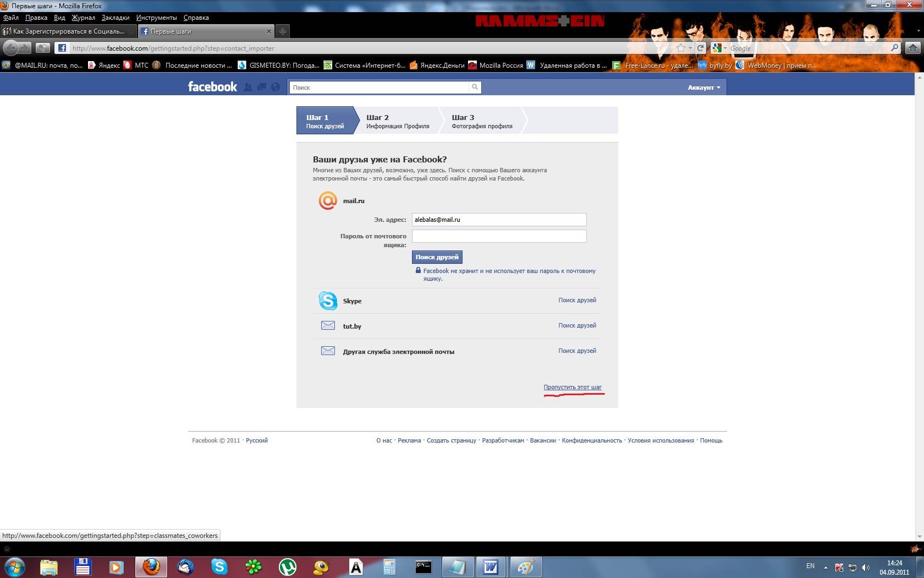Viewport: 924px width, 578px height.
Task: Show hidden tray icons with the arrow
Action: pos(826,567)
